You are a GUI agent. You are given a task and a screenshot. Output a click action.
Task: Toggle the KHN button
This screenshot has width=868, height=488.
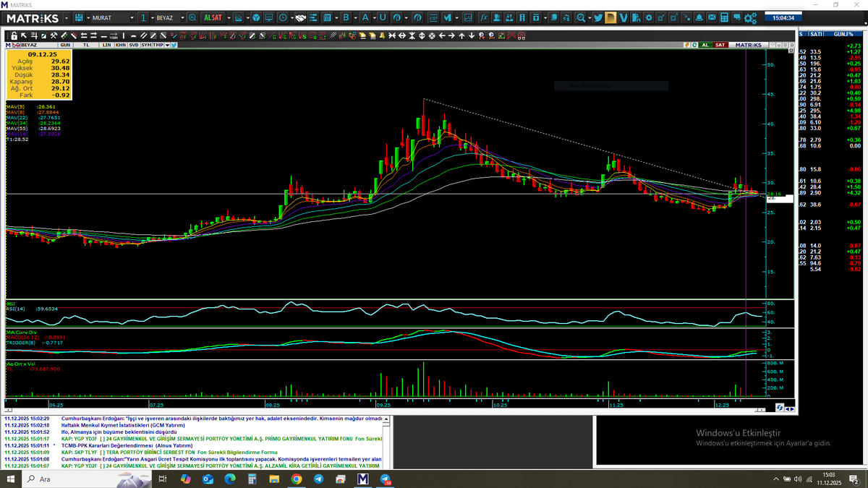(x=121, y=45)
